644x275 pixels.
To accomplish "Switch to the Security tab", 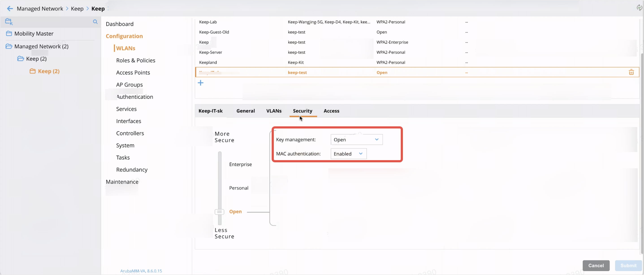I will pyautogui.click(x=303, y=111).
